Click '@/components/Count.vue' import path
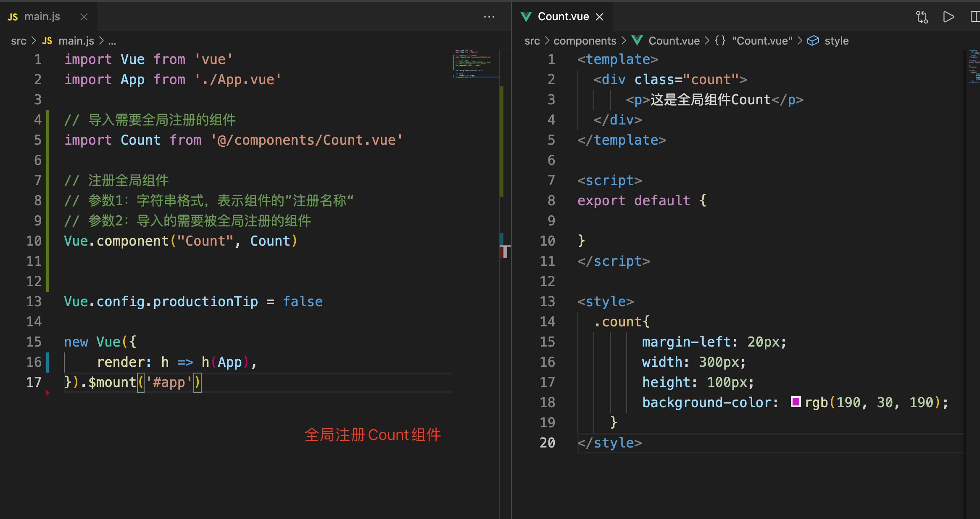Image resolution: width=980 pixels, height=519 pixels. [306, 140]
